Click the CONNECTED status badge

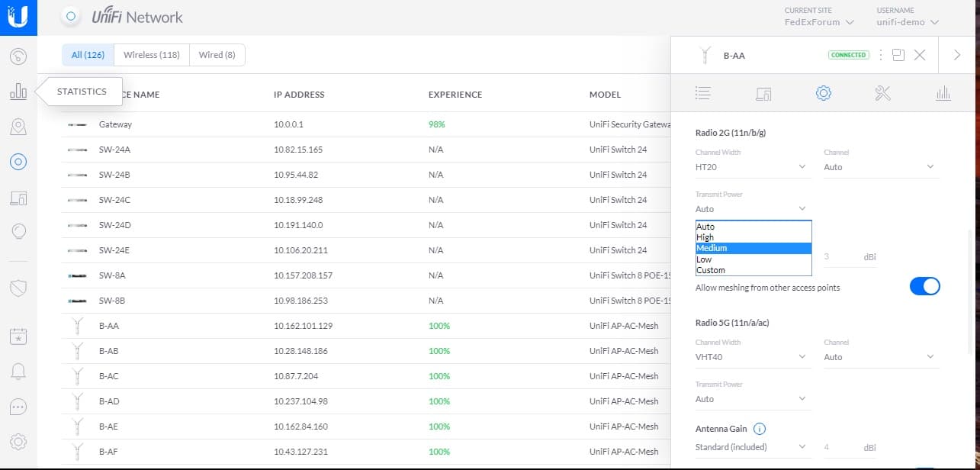pyautogui.click(x=848, y=55)
